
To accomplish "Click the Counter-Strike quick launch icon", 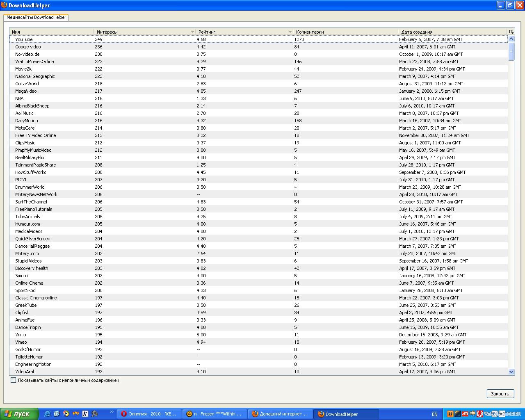I will [x=85, y=414].
